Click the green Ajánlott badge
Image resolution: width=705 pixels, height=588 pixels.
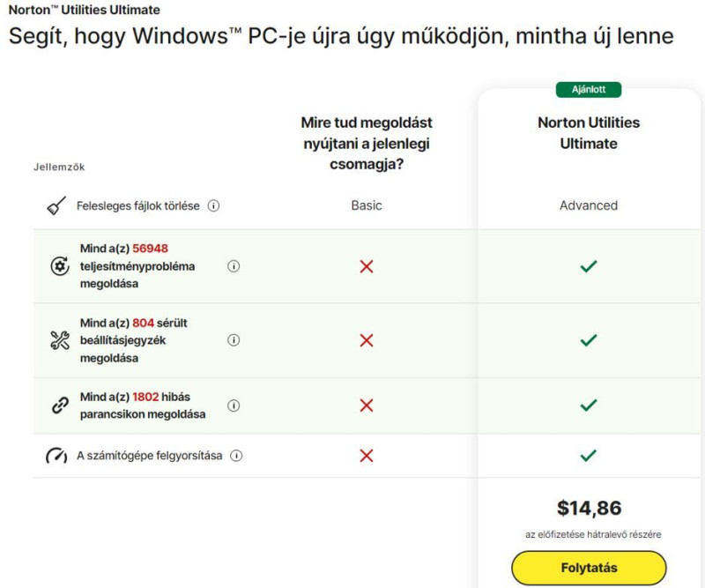[589, 90]
